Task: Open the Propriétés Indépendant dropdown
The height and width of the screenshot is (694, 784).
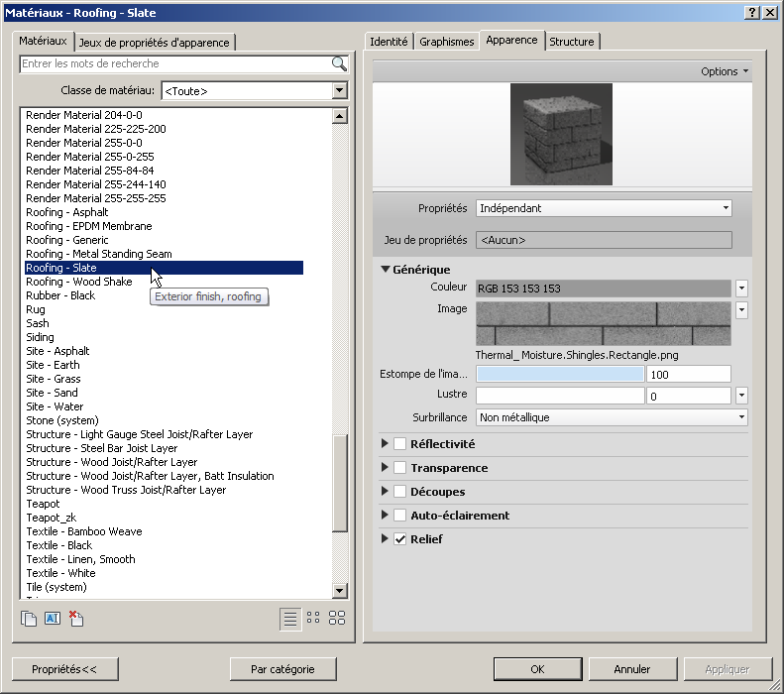Action: tap(604, 208)
